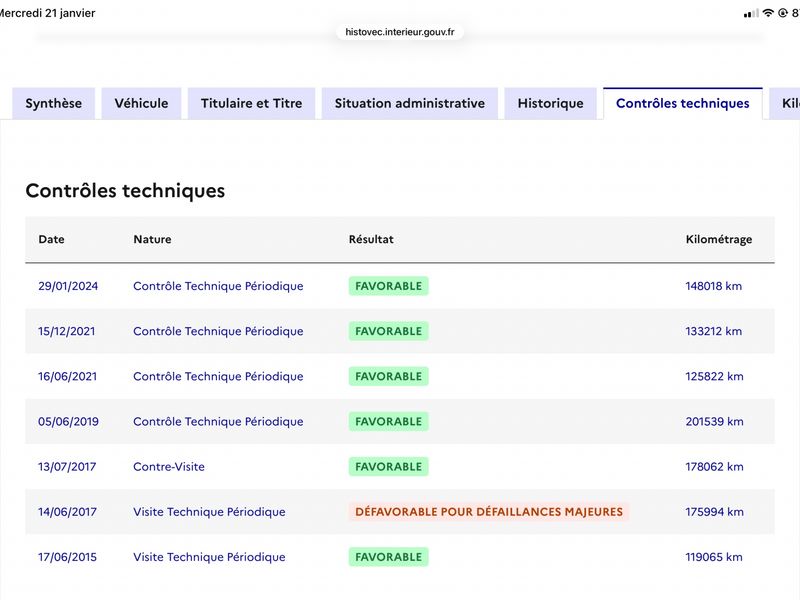Click the Date column header

coord(51,239)
